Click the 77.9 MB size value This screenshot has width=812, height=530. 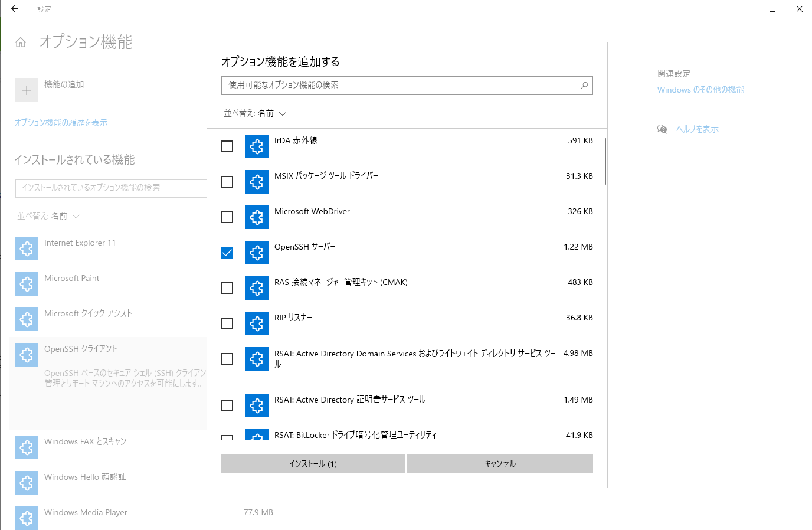[x=258, y=512]
